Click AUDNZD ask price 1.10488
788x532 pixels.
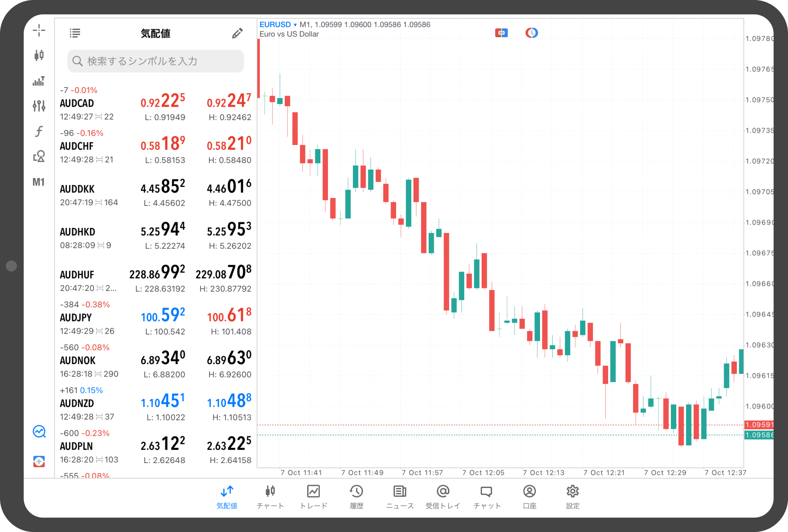click(229, 401)
